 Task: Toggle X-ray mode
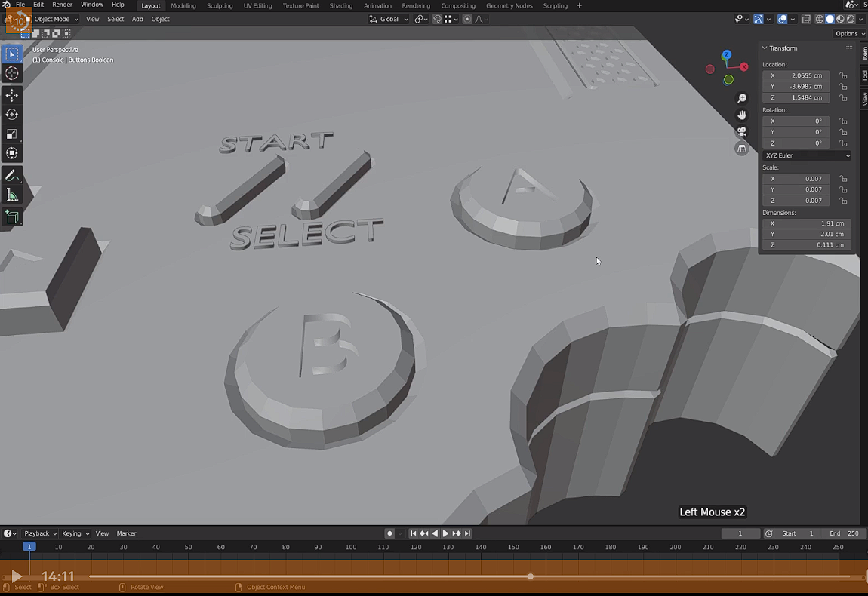tap(806, 19)
